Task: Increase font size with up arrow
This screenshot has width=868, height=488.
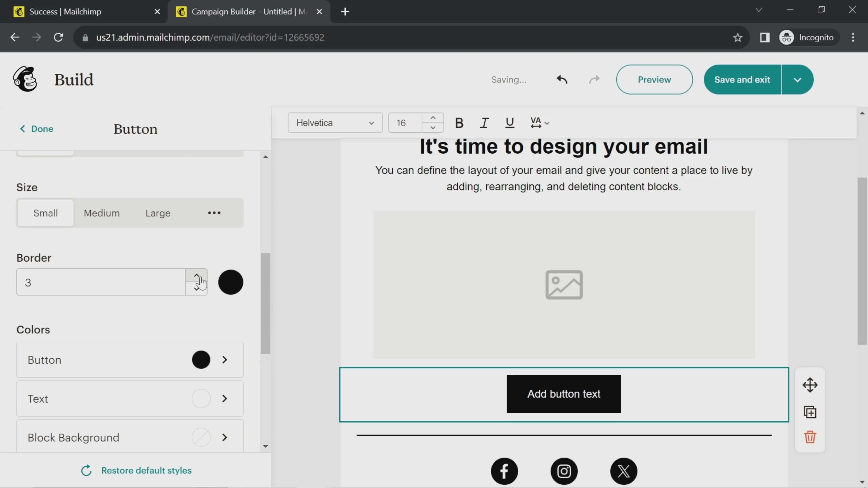Action: click(x=433, y=118)
